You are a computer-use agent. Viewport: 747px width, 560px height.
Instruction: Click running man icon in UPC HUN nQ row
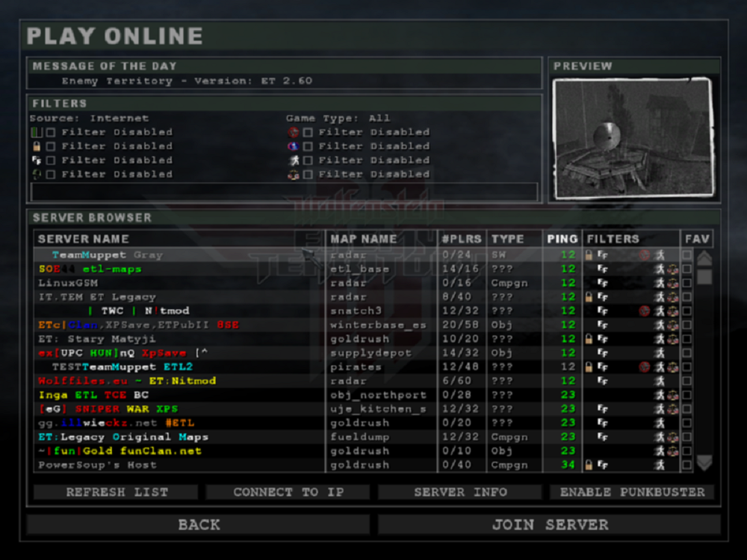pyautogui.click(x=660, y=353)
